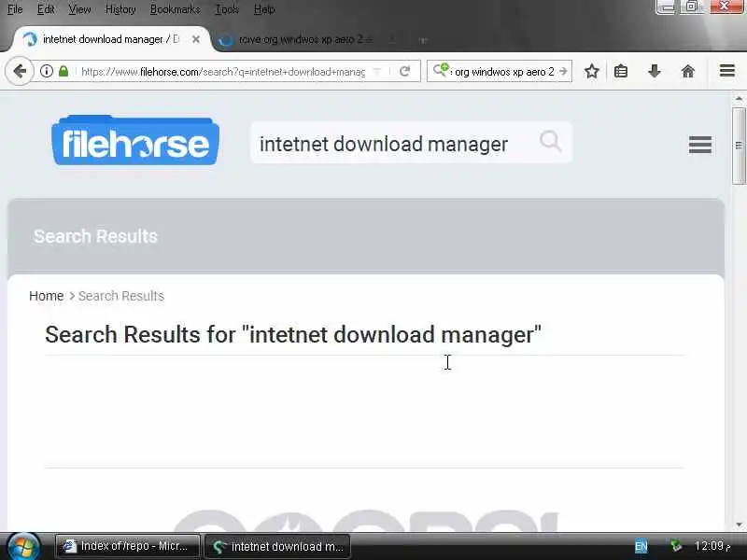
Task: Bookmark this page with the star icon
Action: tap(592, 72)
